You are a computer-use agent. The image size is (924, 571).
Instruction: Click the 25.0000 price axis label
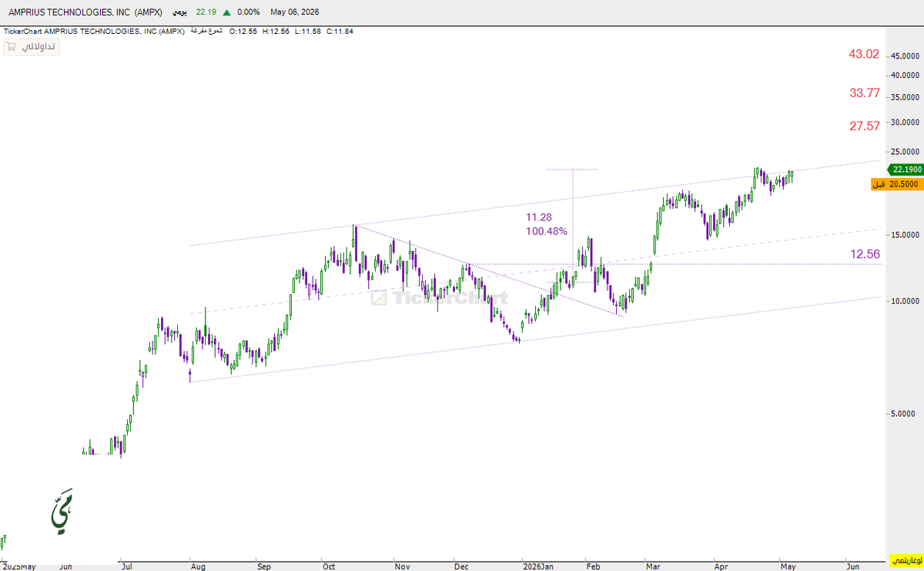click(906, 151)
